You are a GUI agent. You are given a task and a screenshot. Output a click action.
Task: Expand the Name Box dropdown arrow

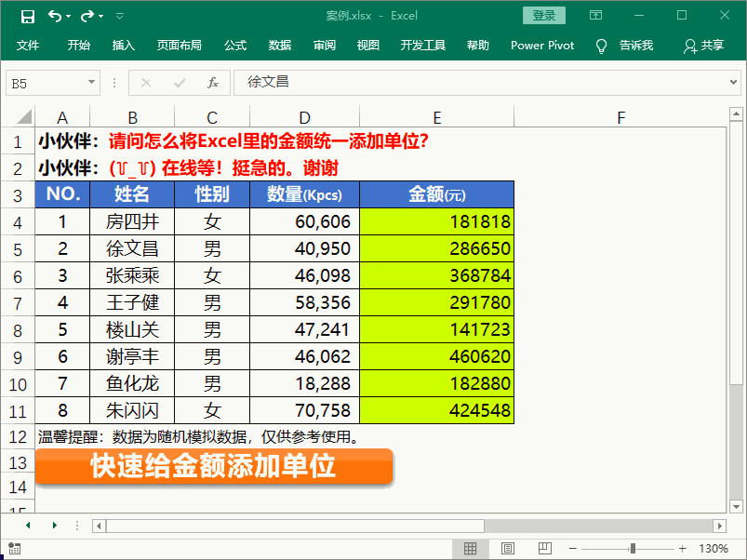click(x=91, y=83)
